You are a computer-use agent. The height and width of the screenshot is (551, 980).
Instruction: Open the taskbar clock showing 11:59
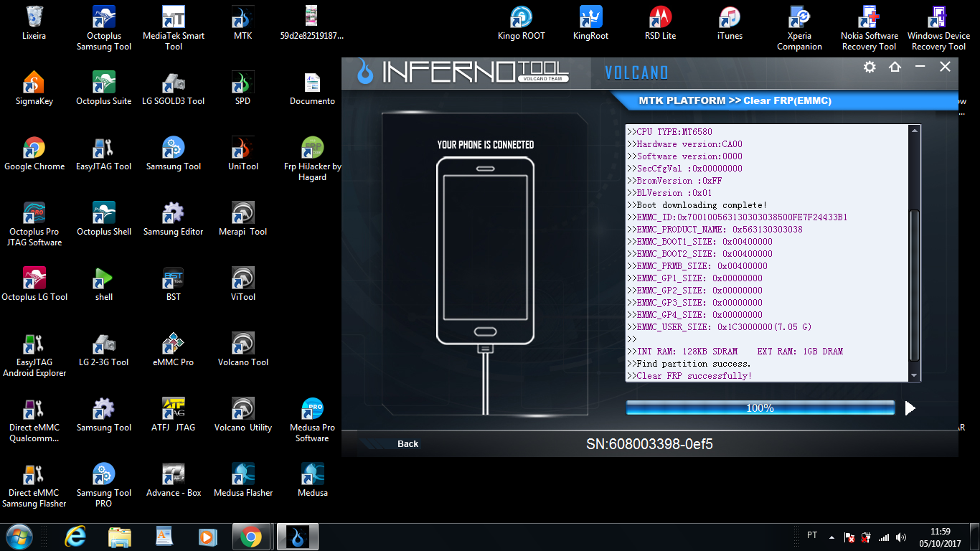[940, 537]
